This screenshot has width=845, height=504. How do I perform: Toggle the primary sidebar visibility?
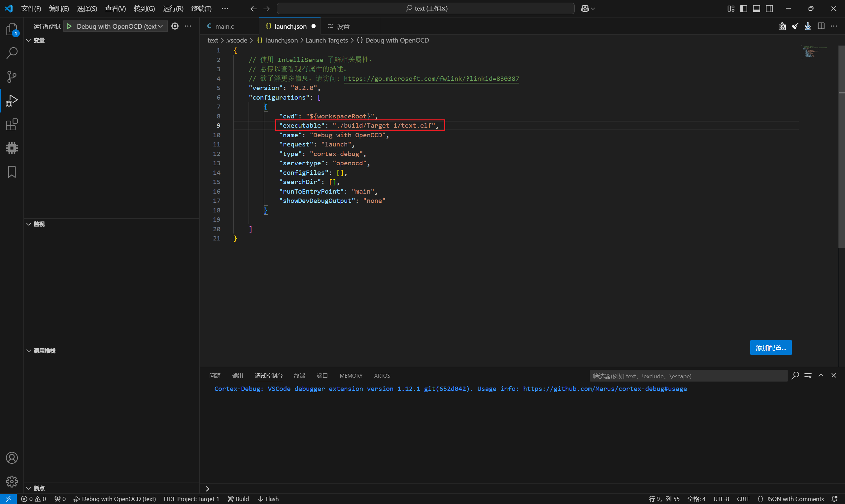[x=743, y=9]
